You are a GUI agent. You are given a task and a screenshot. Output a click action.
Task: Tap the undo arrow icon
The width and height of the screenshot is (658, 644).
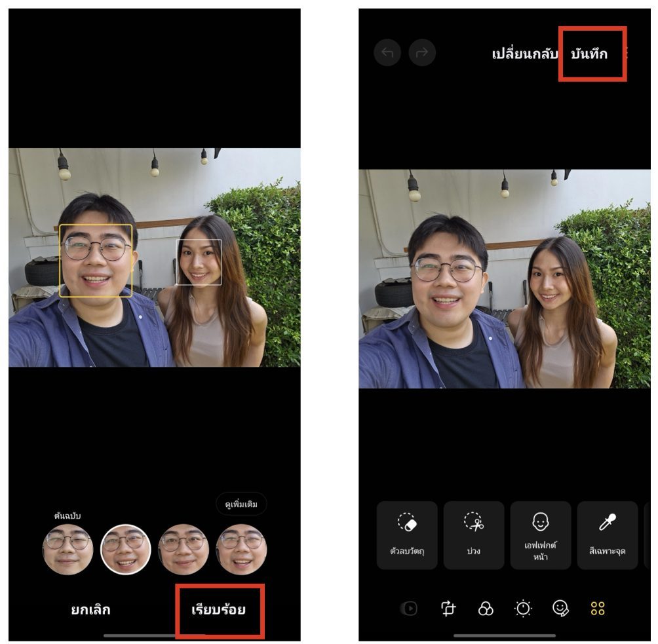click(x=387, y=53)
